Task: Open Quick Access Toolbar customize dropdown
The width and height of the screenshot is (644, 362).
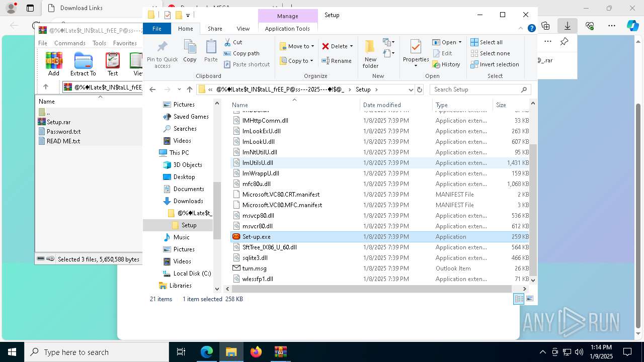Action: click(x=188, y=15)
